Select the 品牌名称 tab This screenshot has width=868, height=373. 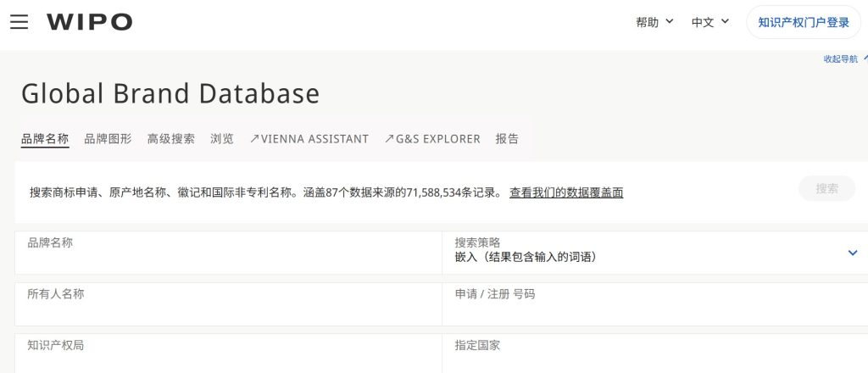click(x=45, y=139)
